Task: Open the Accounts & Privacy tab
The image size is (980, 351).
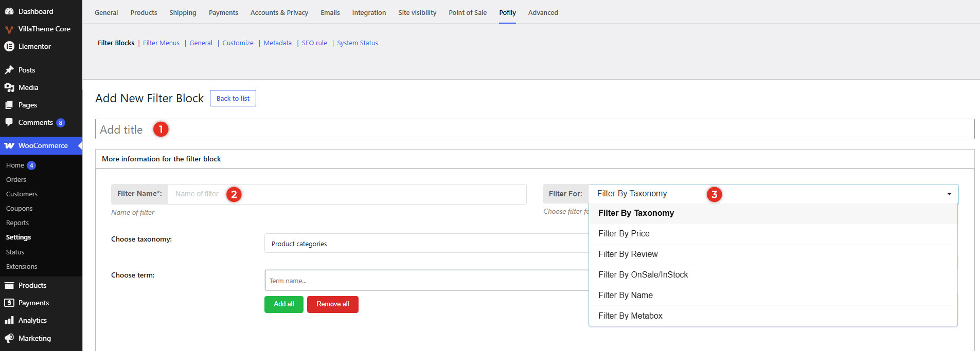Action: 279,12
